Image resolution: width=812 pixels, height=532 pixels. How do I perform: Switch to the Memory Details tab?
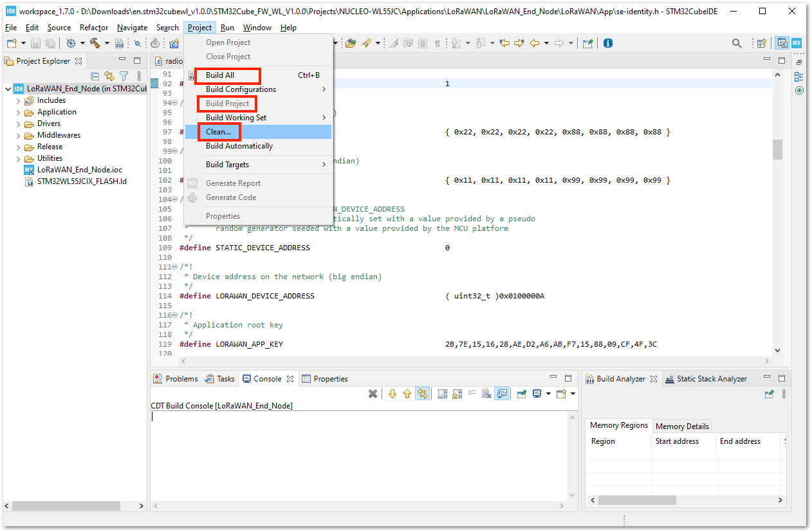click(x=682, y=426)
